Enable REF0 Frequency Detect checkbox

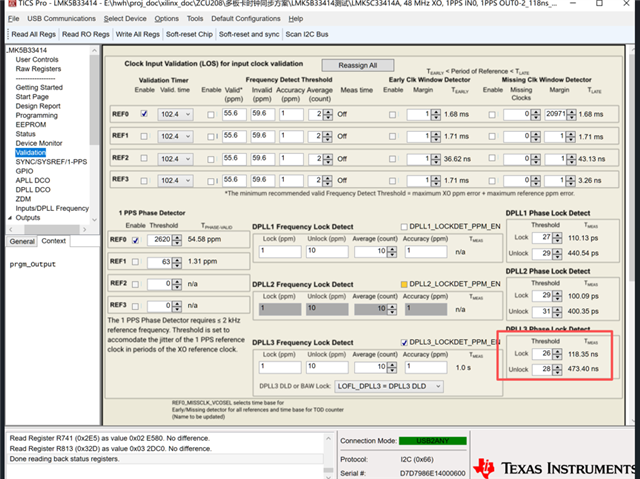(211, 115)
